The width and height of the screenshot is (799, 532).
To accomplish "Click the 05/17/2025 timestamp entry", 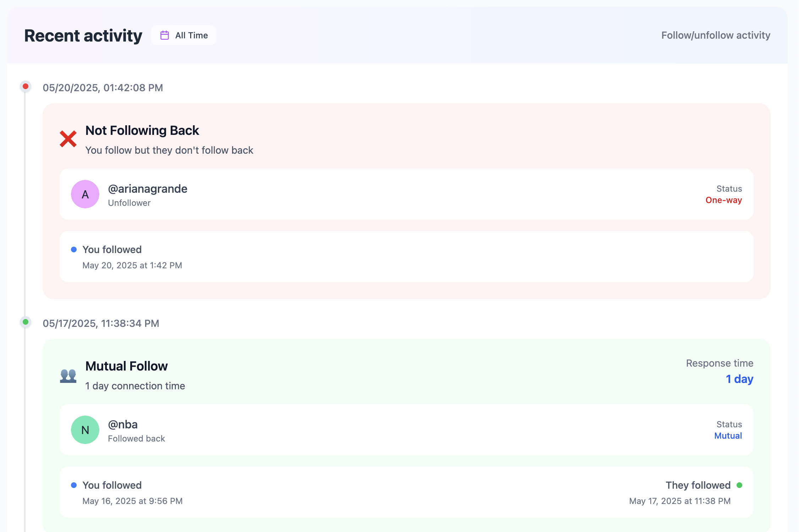I will [101, 323].
